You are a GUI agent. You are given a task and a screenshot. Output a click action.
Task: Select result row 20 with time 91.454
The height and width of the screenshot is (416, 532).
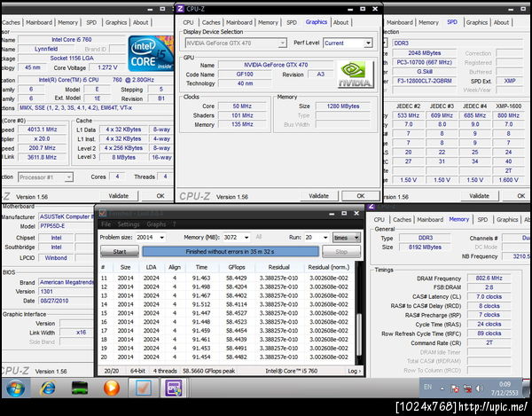click(x=227, y=357)
